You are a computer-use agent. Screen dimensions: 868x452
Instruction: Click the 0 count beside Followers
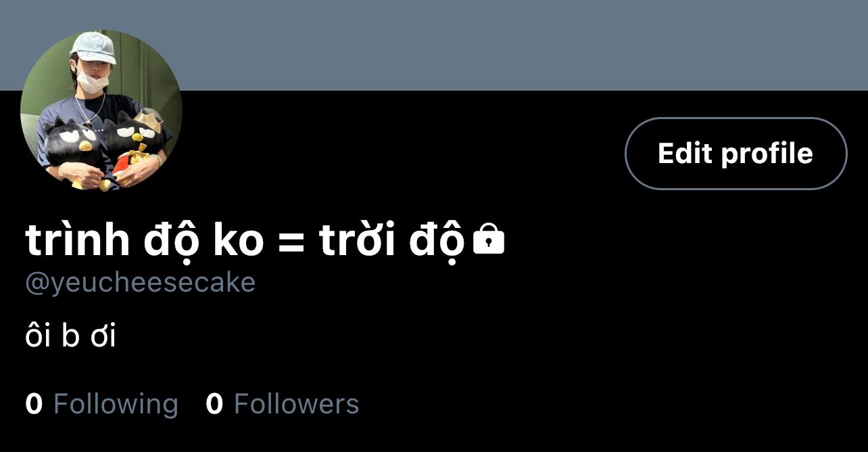214,404
